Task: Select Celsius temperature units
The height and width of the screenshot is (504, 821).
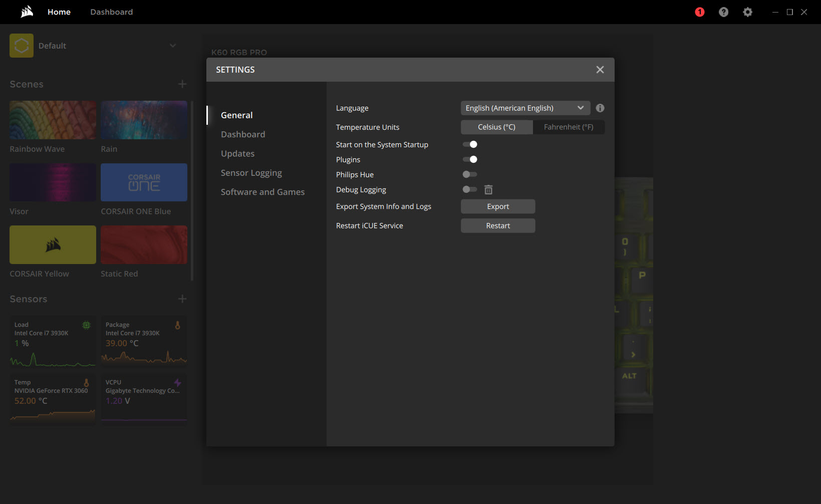Action: click(x=496, y=127)
